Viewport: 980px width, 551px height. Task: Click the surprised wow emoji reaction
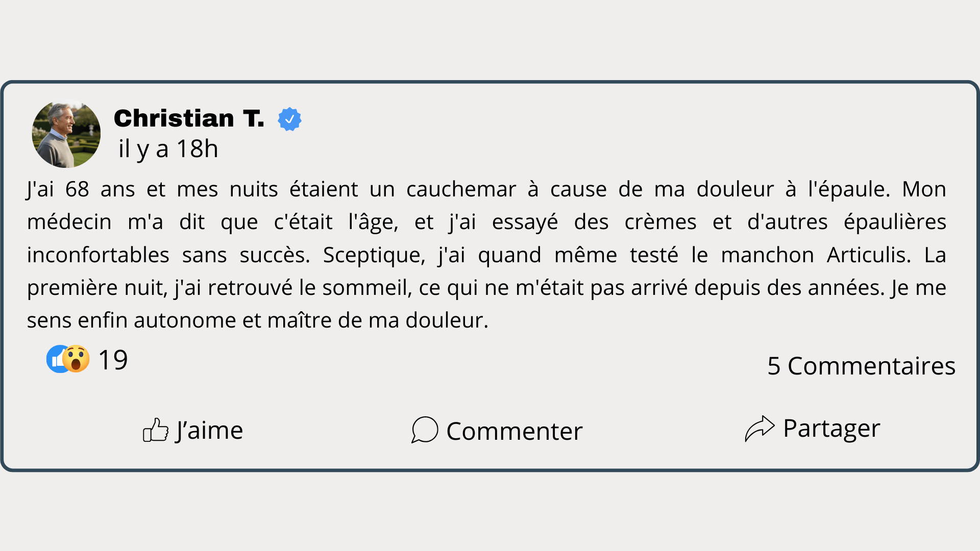[x=77, y=359]
